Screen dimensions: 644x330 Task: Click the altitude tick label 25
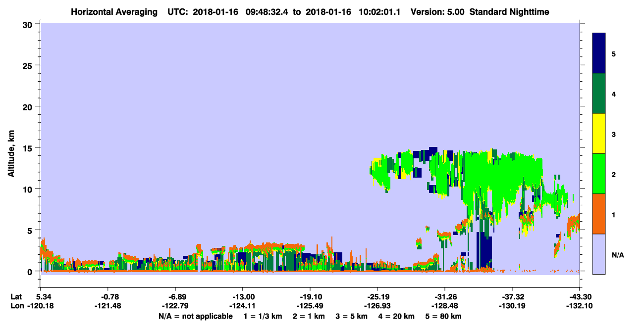pyautogui.click(x=29, y=65)
